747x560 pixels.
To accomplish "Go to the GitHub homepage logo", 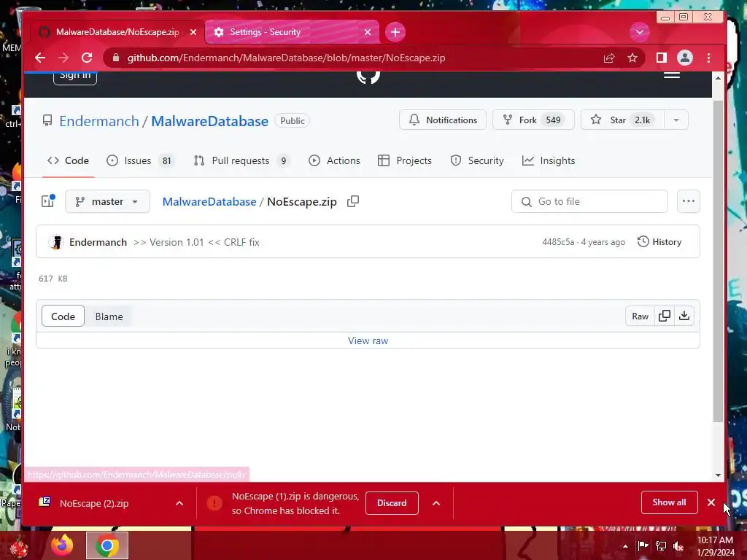I will coord(368,77).
